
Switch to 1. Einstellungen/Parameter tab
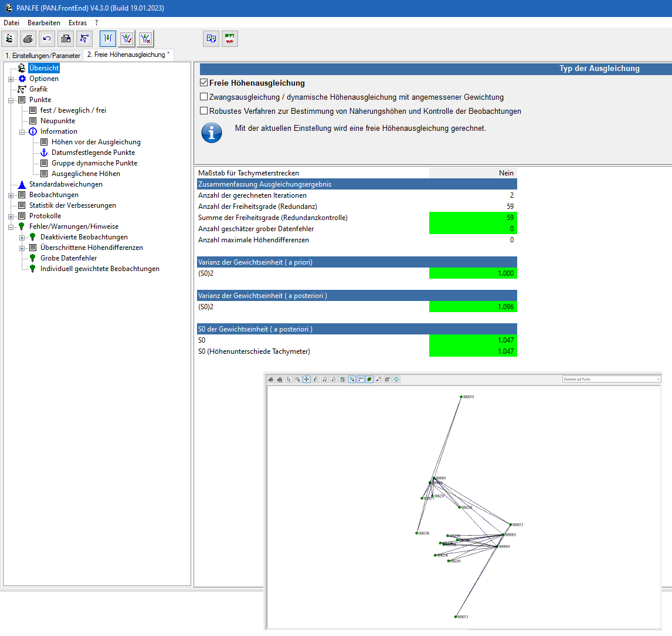tap(43, 56)
